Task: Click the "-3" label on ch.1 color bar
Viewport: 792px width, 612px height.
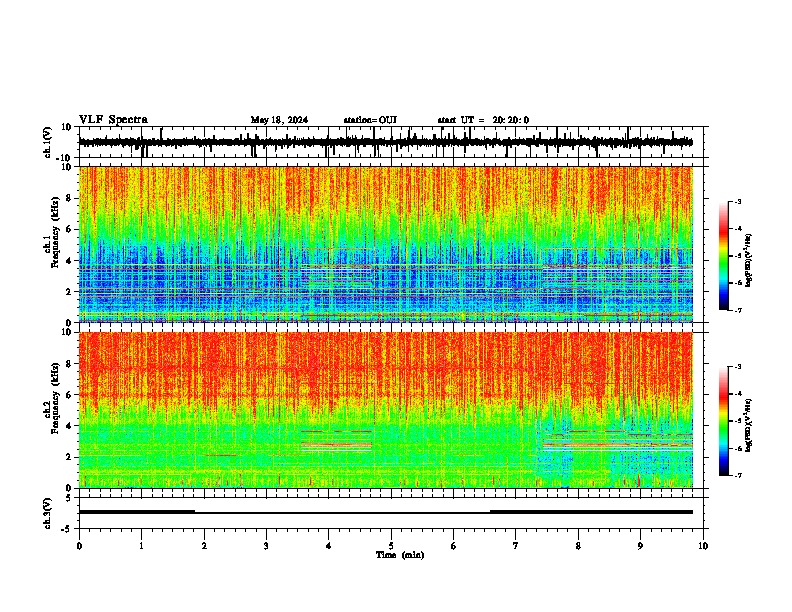Action: [737, 201]
